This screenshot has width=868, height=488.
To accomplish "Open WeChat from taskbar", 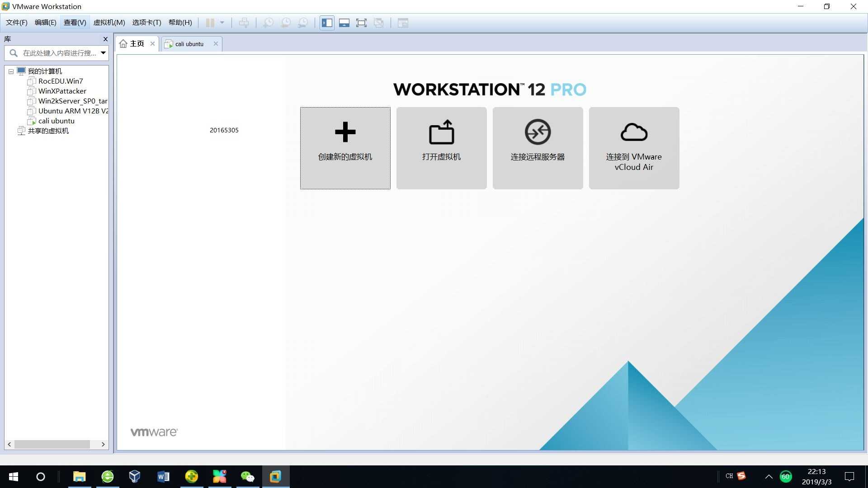I will [x=248, y=477].
